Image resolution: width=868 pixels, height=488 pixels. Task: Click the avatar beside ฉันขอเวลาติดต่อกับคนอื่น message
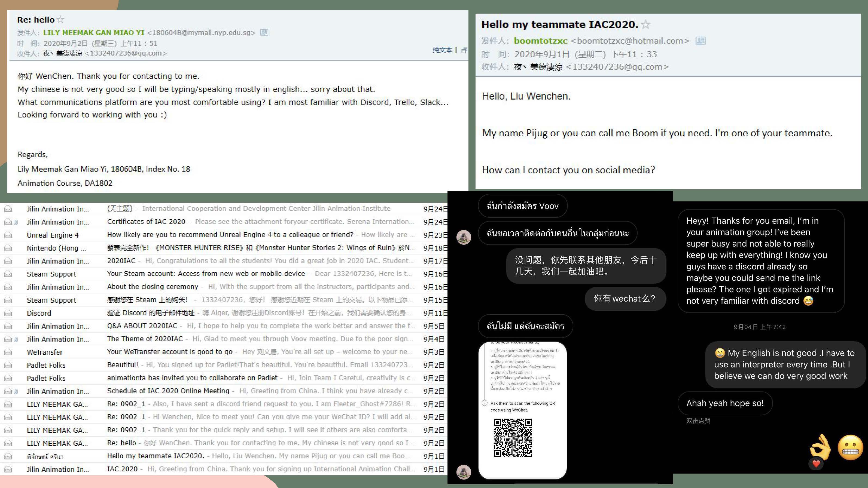pos(464,237)
